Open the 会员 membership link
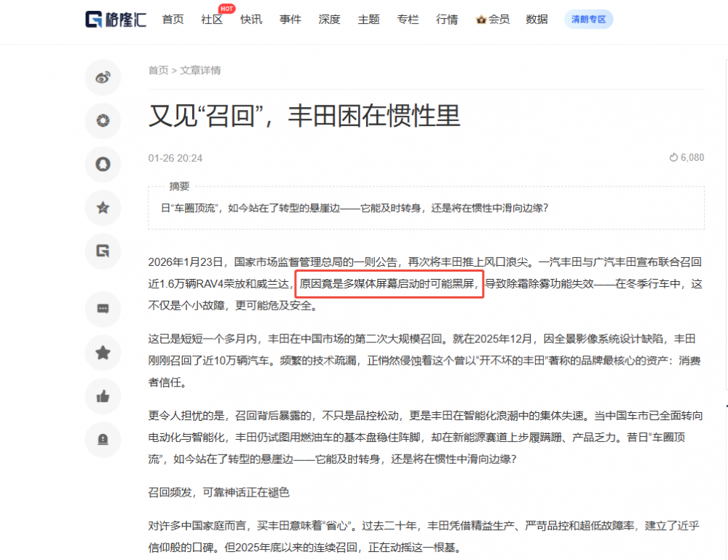 (493, 20)
